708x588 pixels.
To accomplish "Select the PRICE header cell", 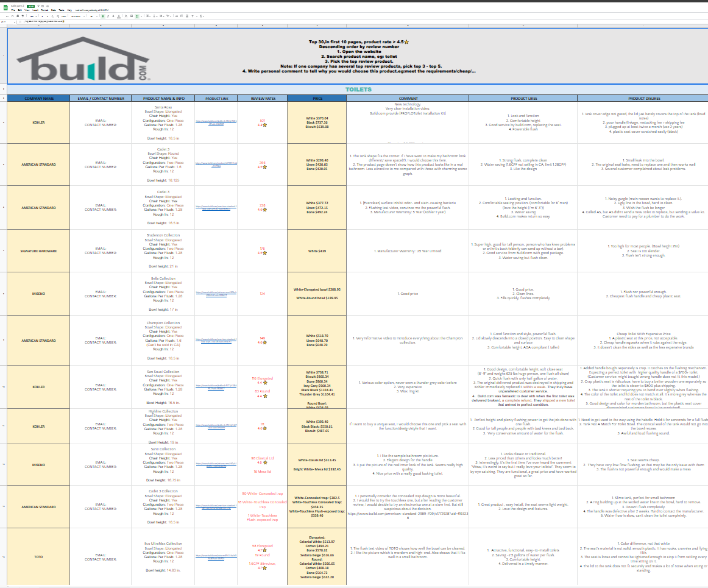I will (317, 98).
